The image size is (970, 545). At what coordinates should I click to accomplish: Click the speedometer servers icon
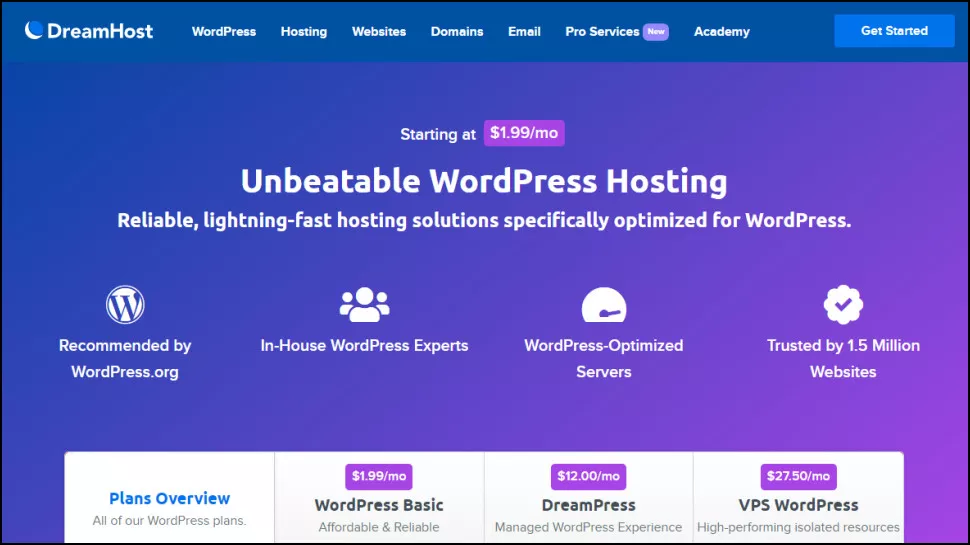604,304
